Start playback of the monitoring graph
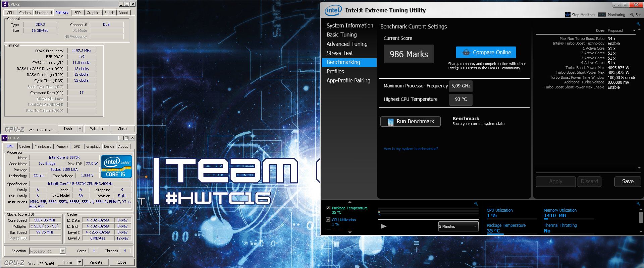The height and width of the screenshot is (268, 644). click(x=383, y=226)
